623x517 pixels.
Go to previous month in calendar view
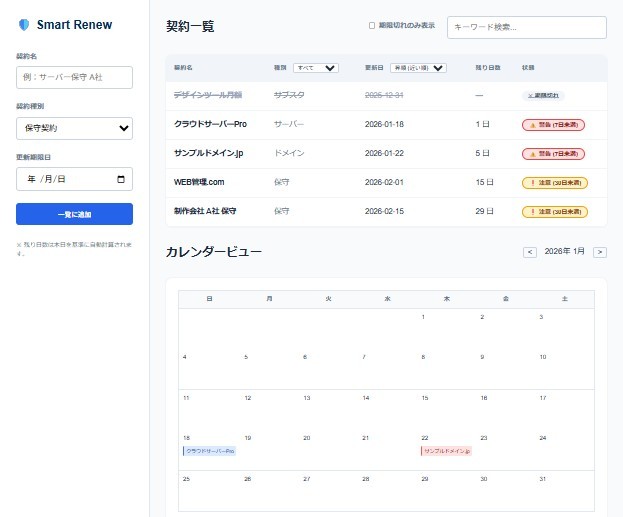click(x=529, y=252)
